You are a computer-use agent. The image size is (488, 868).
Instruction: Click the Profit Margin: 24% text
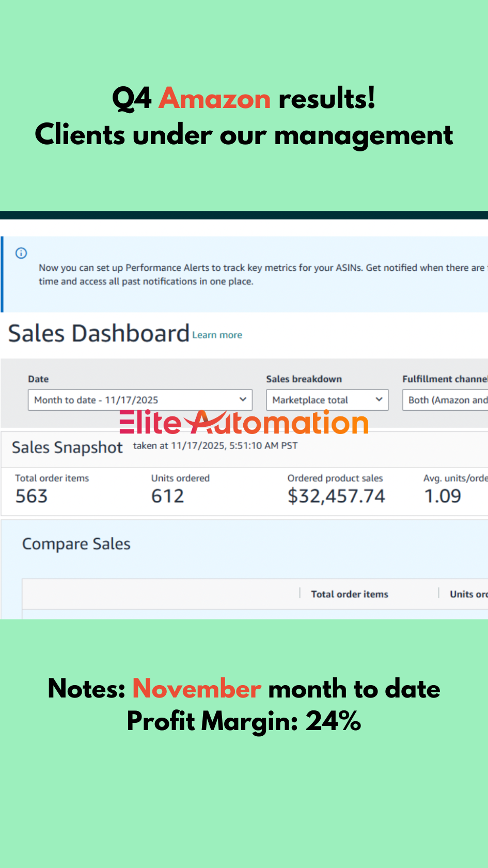pos(244,721)
